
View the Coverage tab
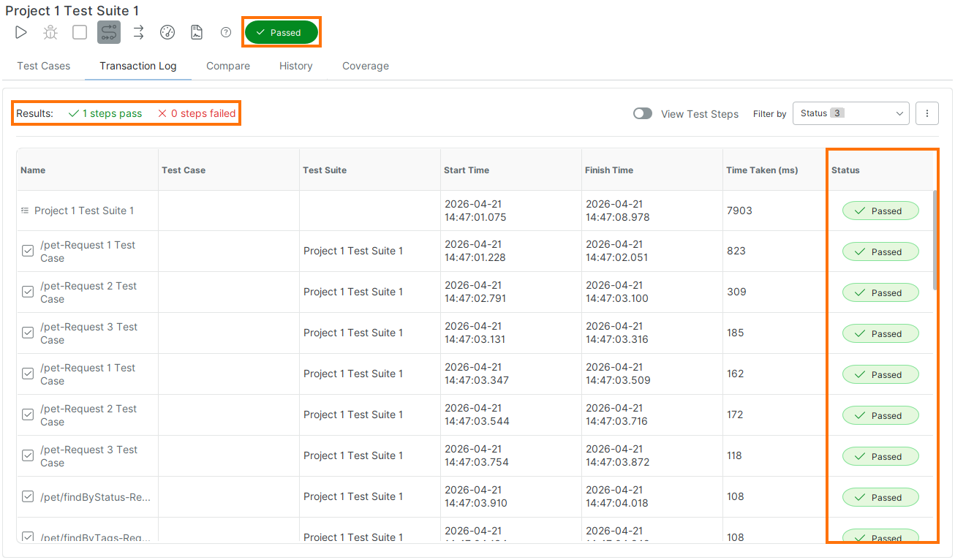pos(366,66)
